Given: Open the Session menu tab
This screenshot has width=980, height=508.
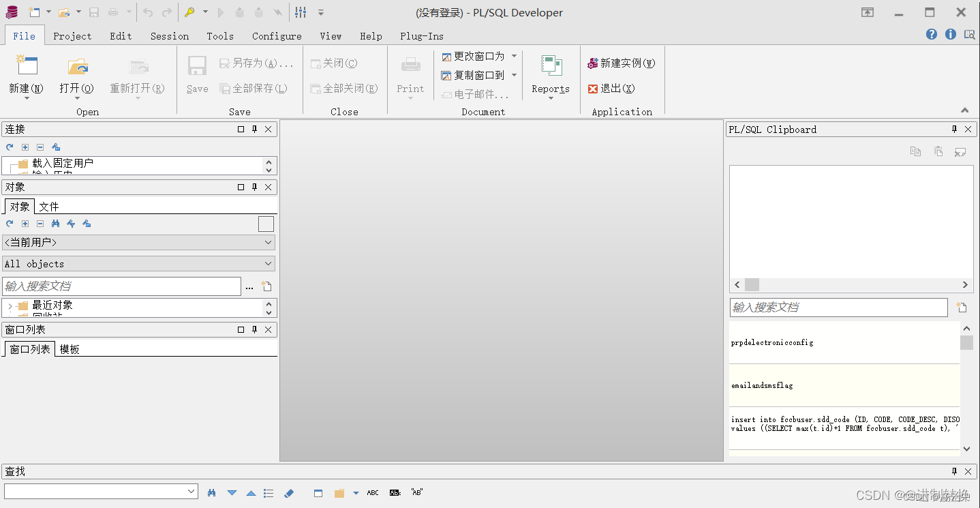Looking at the screenshot, I should click(x=170, y=36).
